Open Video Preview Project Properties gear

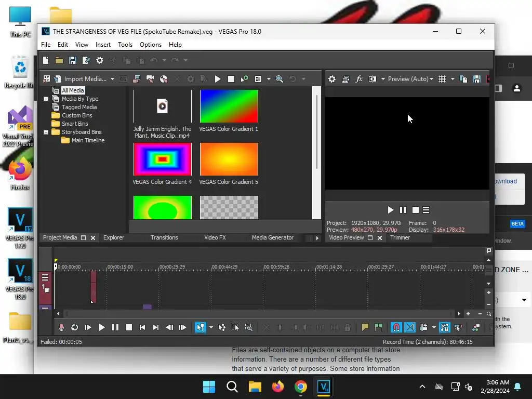332,79
